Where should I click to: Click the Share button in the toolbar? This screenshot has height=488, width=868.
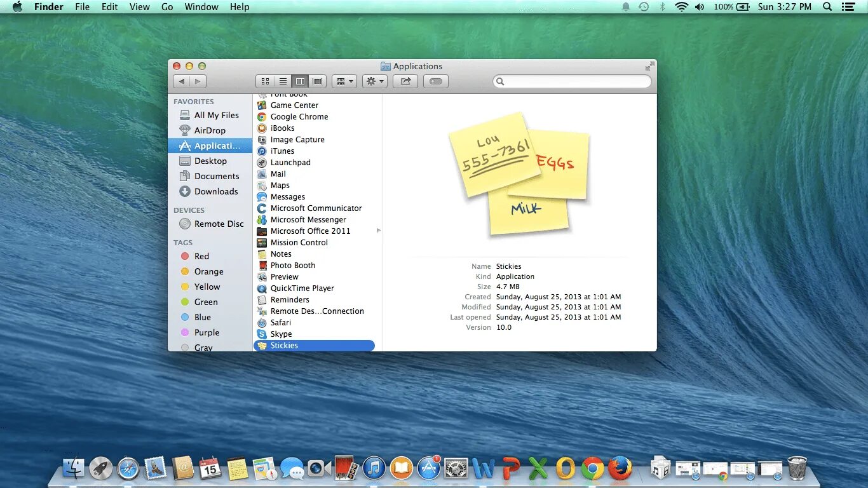[405, 81]
